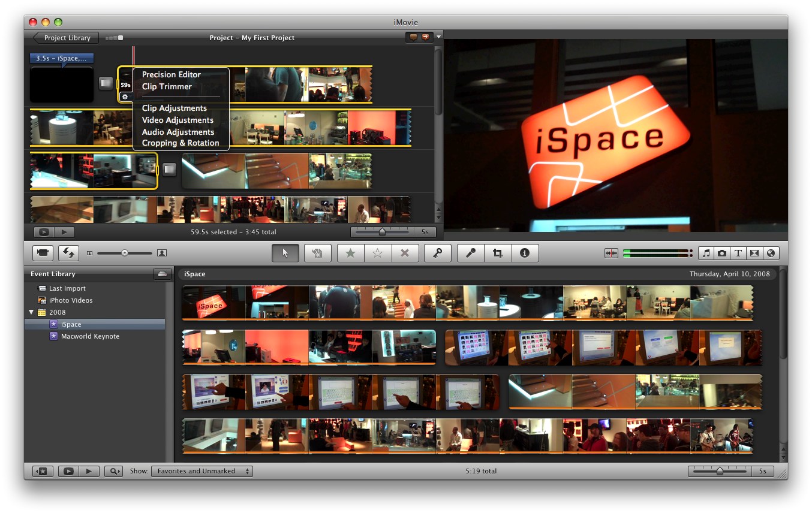
Task: Collapse the 2008 events tree
Action: tap(31, 312)
